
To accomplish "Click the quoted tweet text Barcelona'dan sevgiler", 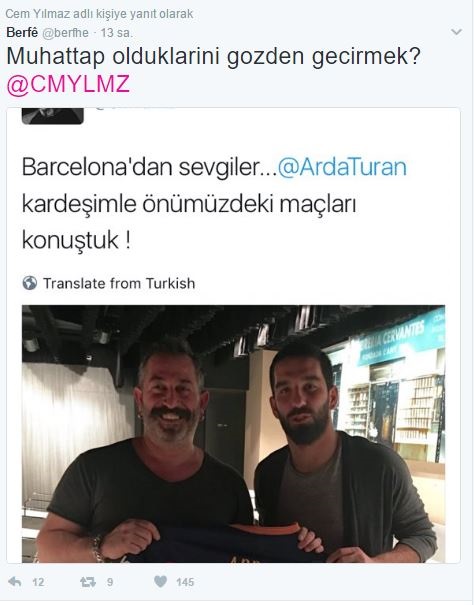I will [150, 167].
